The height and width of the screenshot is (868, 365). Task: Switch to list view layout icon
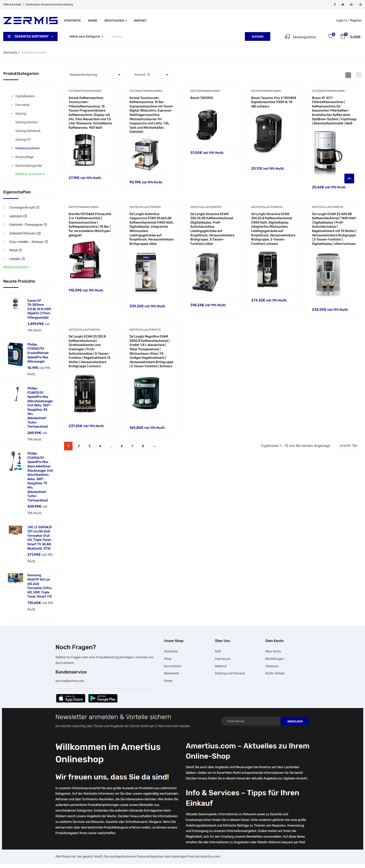(x=359, y=75)
